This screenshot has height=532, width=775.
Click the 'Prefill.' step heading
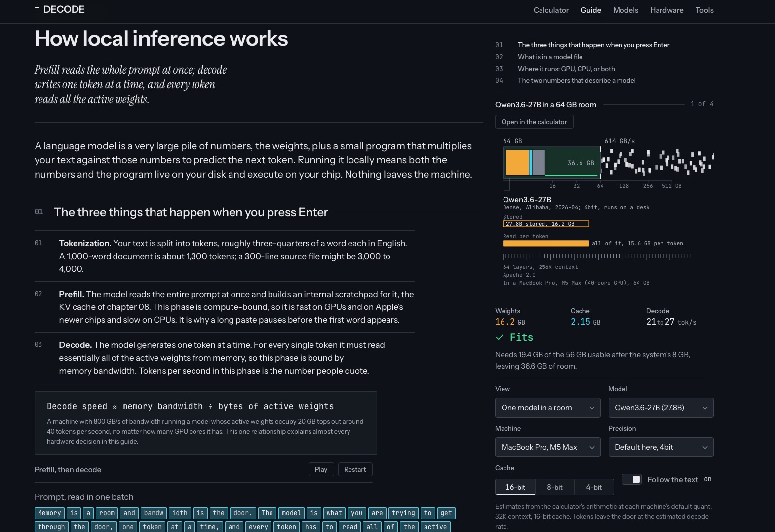click(72, 294)
